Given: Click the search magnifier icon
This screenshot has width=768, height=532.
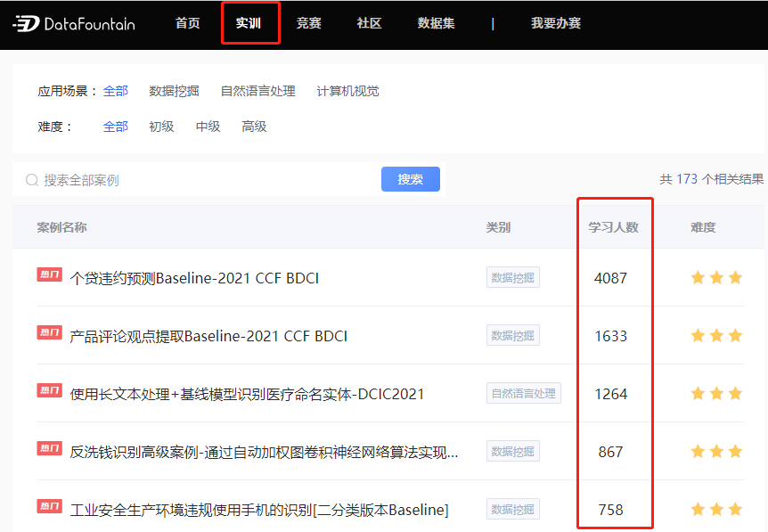Looking at the screenshot, I should [32, 180].
